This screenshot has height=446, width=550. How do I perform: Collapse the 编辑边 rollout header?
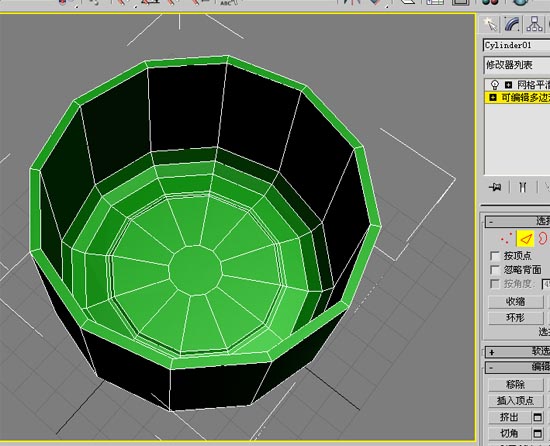point(517,367)
